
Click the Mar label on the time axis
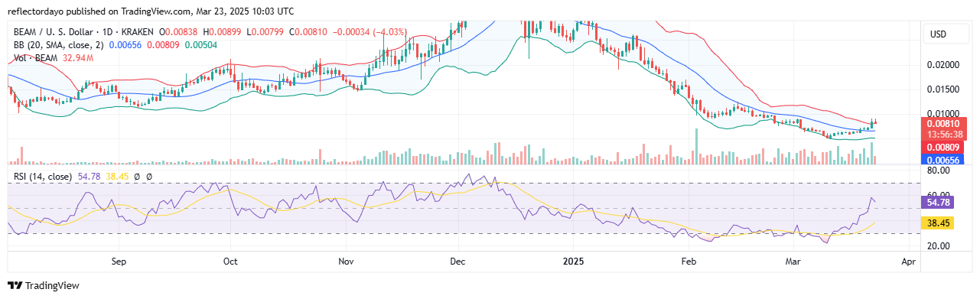[x=793, y=262]
